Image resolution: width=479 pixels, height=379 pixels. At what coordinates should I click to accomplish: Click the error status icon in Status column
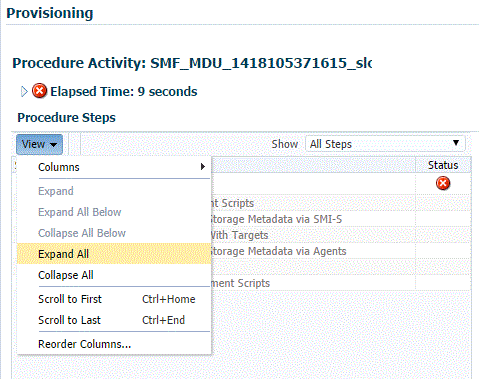(x=443, y=183)
